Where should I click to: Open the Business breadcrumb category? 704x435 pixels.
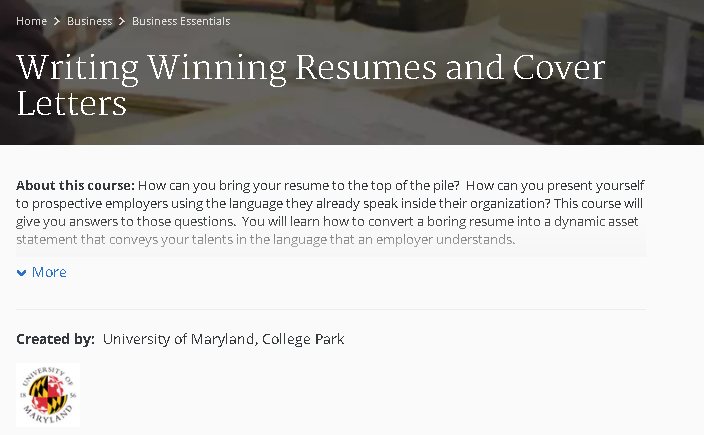click(89, 21)
